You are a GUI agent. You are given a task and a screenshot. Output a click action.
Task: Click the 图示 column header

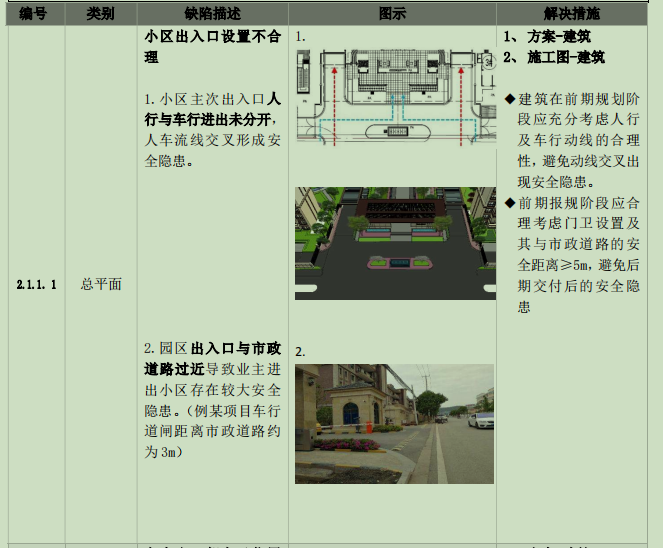pyautogui.click(x=392, y=13)
